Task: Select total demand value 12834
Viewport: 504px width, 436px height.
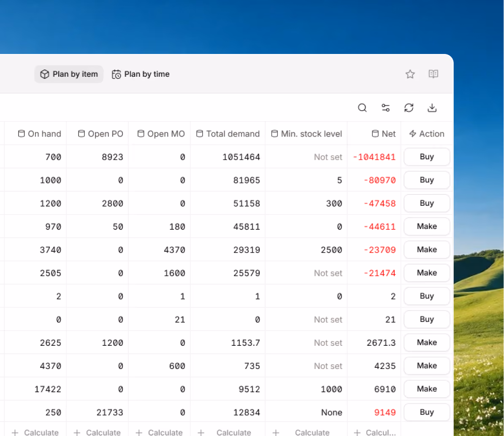Action: [x=247, y=412]
